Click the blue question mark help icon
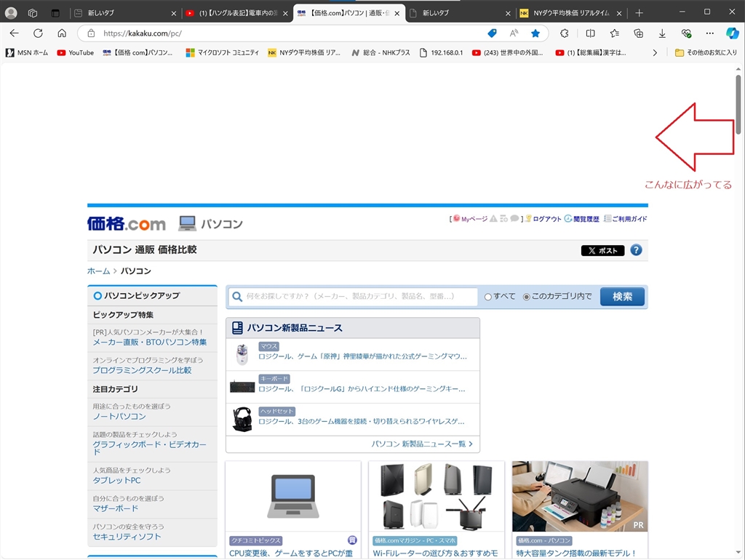The height and width of the screenshot is (560, 745). [x=636, y=250]
